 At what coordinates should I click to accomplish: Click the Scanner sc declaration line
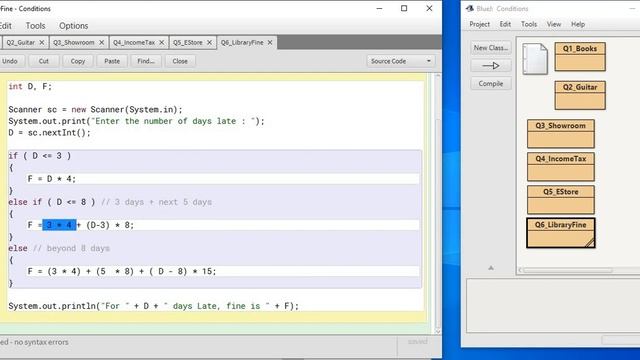[96, 109]
